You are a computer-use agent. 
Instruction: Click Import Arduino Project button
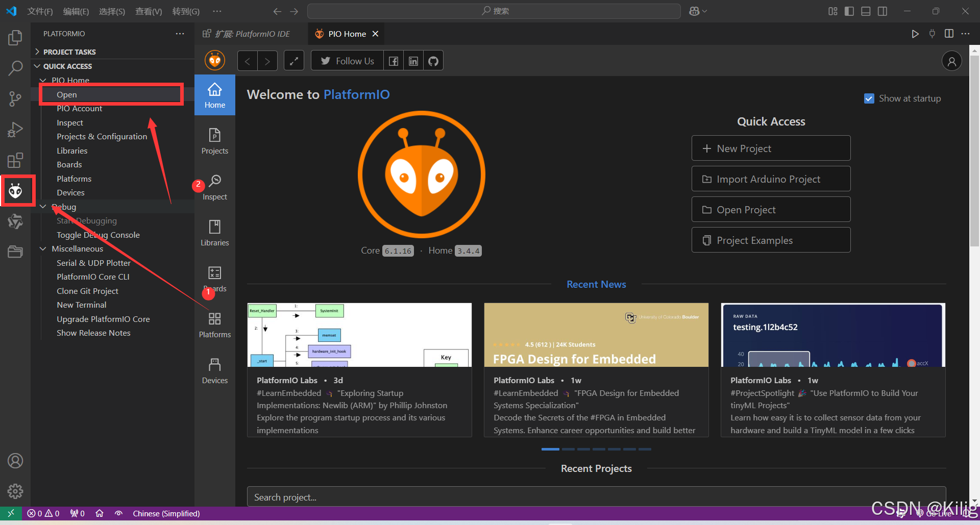[771, 179]
